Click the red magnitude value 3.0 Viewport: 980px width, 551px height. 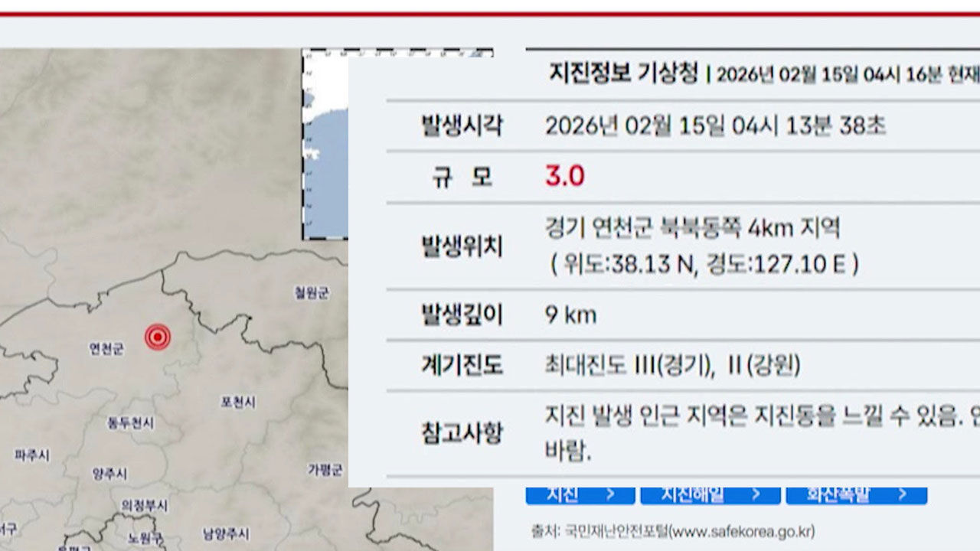pyautogui.click(x=564, y=177)
